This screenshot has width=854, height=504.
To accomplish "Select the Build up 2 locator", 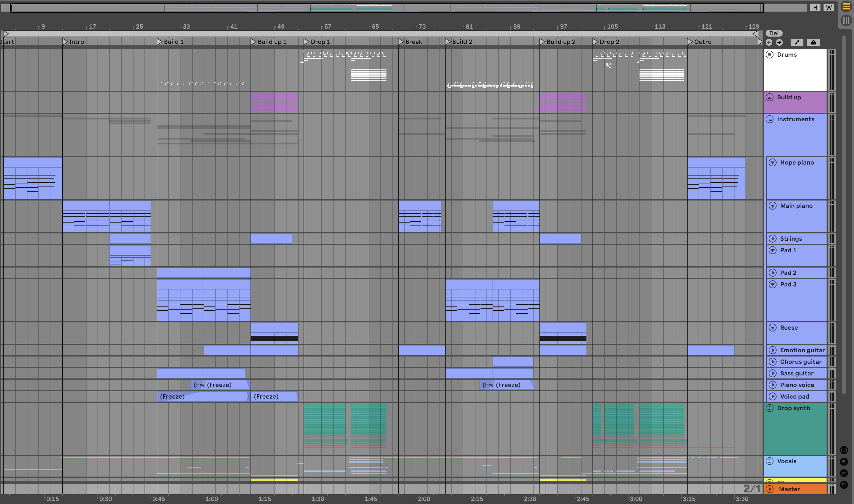I will 543,42.
